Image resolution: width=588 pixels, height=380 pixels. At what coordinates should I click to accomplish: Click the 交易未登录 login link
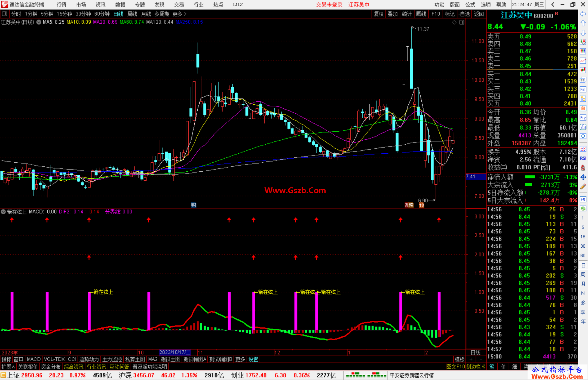329,5
